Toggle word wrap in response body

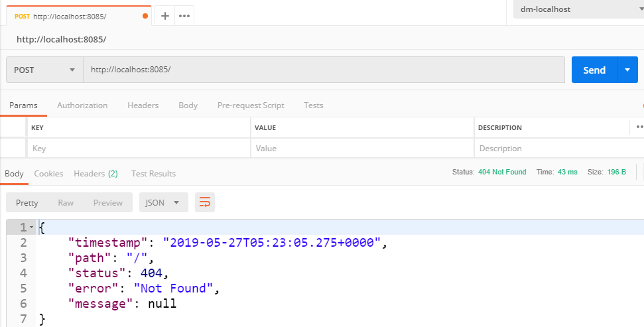(x=205, y=202)
